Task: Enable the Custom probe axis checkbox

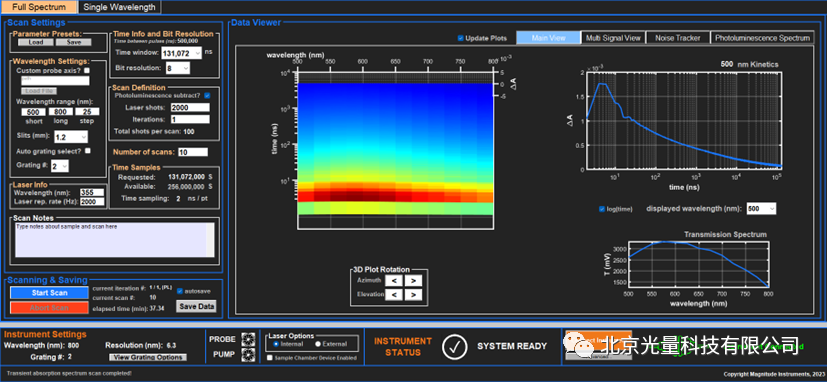Action: click(87, 70)
